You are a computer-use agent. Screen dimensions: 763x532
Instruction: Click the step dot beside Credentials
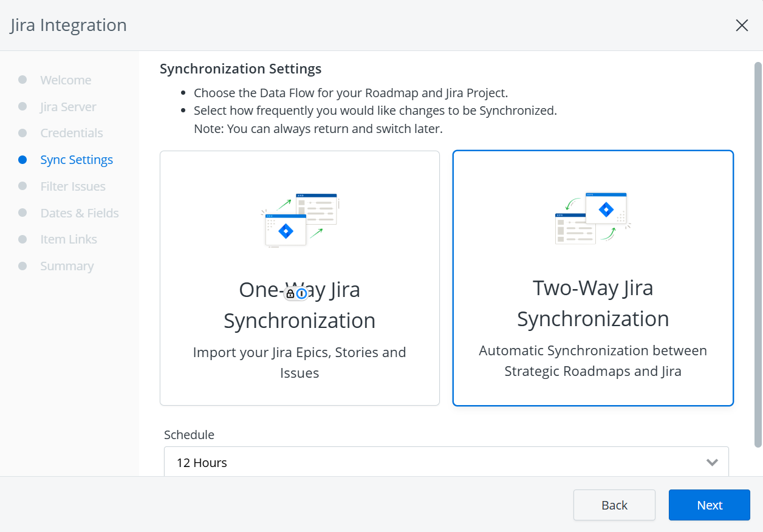22,132
